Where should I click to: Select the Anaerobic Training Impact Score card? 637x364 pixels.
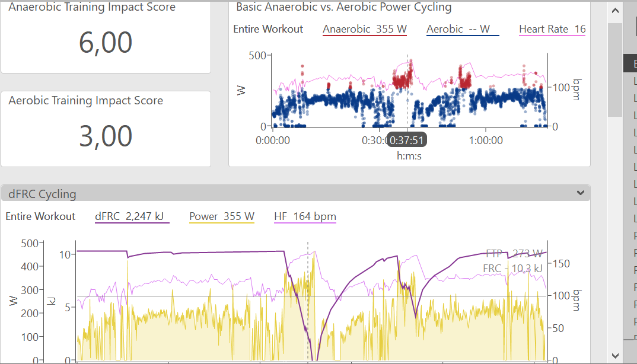[x=106, y=36]
